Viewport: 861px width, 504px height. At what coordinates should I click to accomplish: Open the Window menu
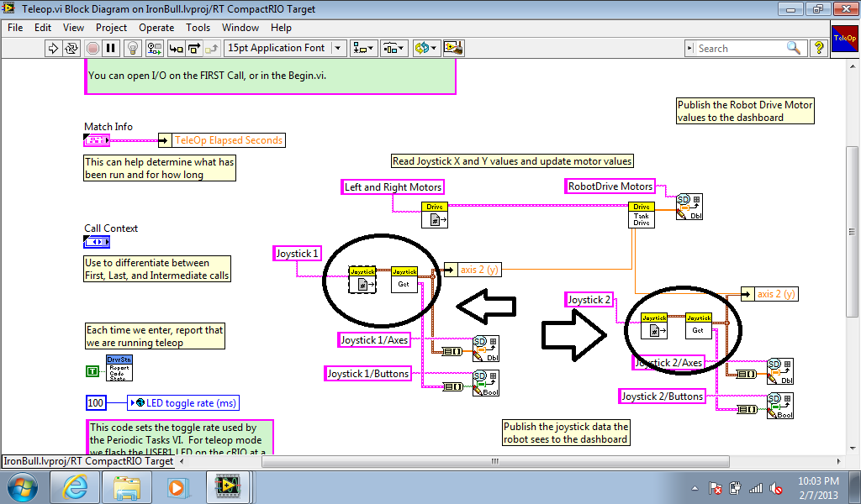pos(240,28)
